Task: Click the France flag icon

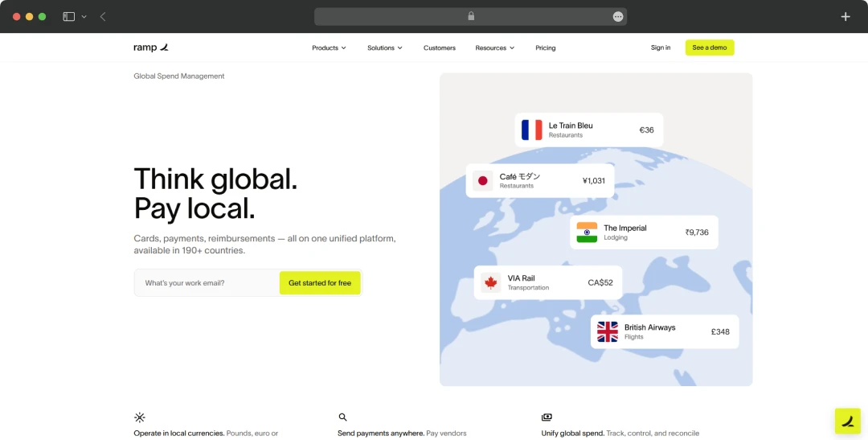Action: [532, 130]
